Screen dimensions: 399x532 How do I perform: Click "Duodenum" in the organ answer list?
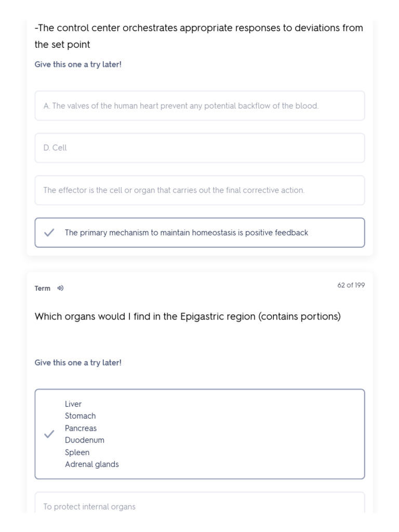click(85, 440)
